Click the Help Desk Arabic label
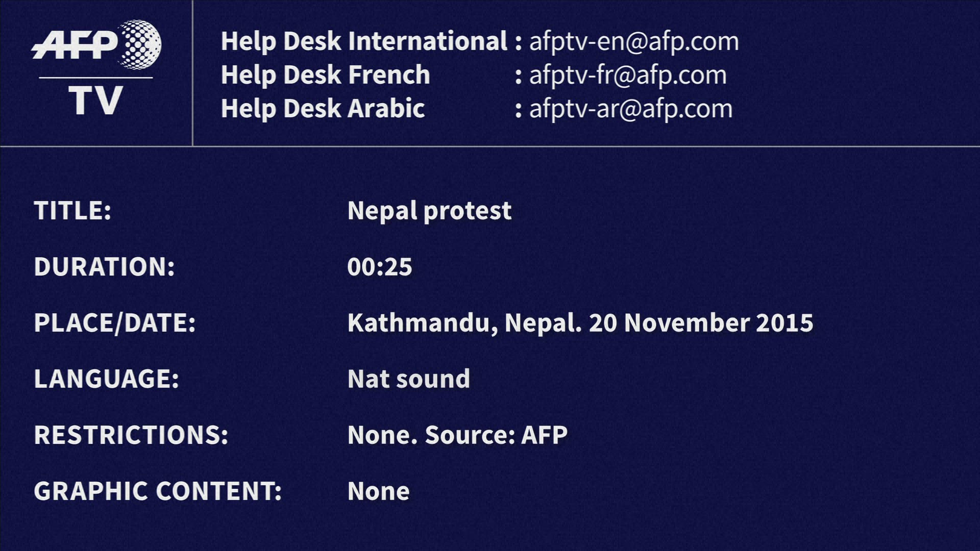This screenshot has height=551, width=980. [323, 109]
